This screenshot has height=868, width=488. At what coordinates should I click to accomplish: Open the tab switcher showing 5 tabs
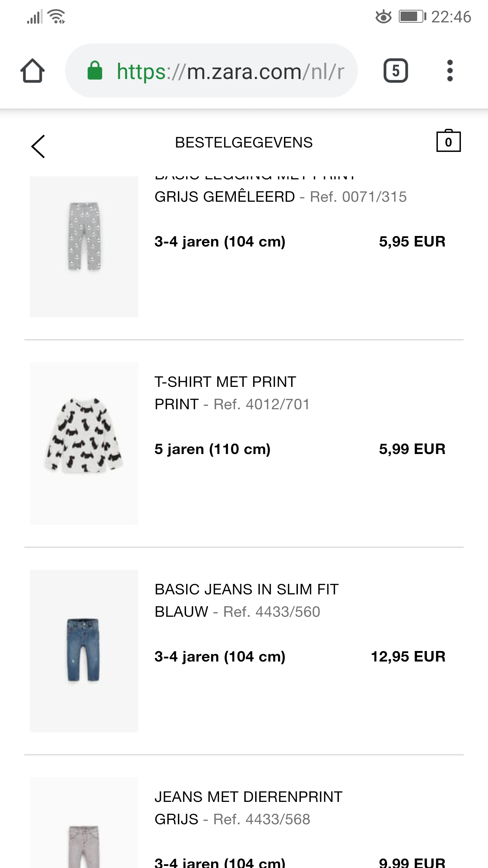(395, 71)
